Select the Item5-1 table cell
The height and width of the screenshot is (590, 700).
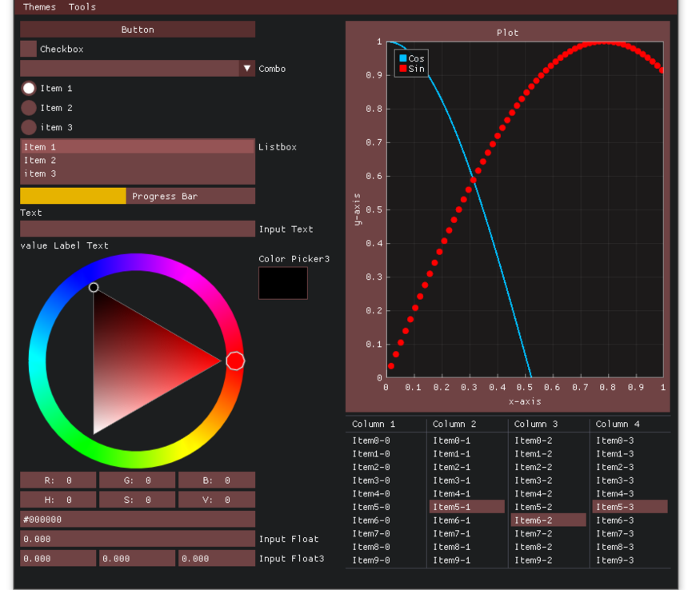466,507
